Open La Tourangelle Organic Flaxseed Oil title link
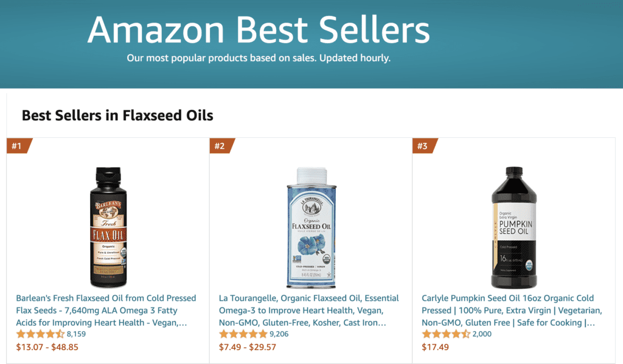The height and width of the screenshot is (364, 623). (x=309, y=310)
